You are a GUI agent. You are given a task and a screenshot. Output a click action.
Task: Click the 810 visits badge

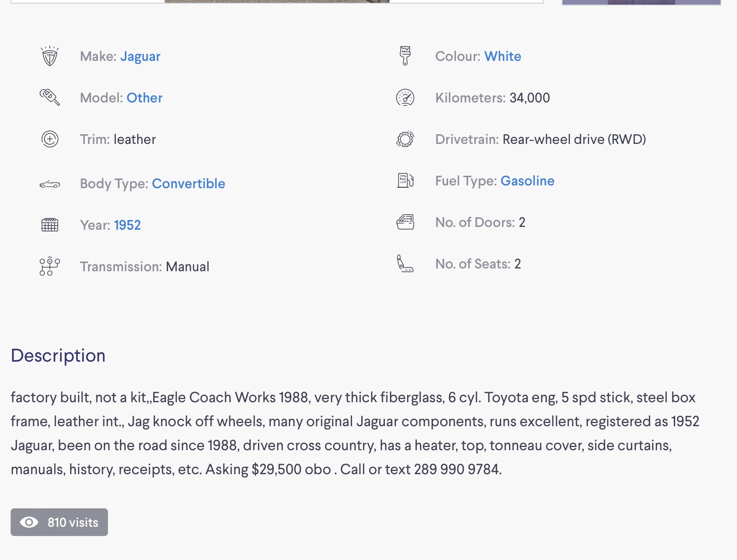[59, 522]
